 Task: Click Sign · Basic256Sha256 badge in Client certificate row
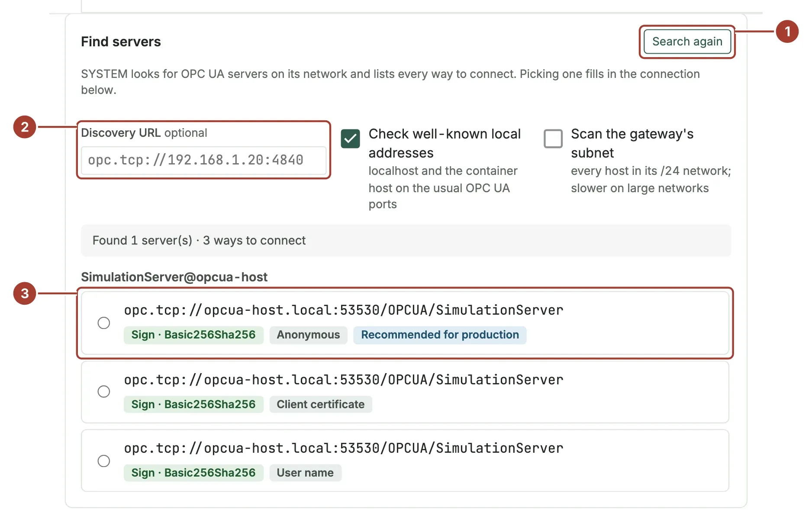tap(193, 404)
